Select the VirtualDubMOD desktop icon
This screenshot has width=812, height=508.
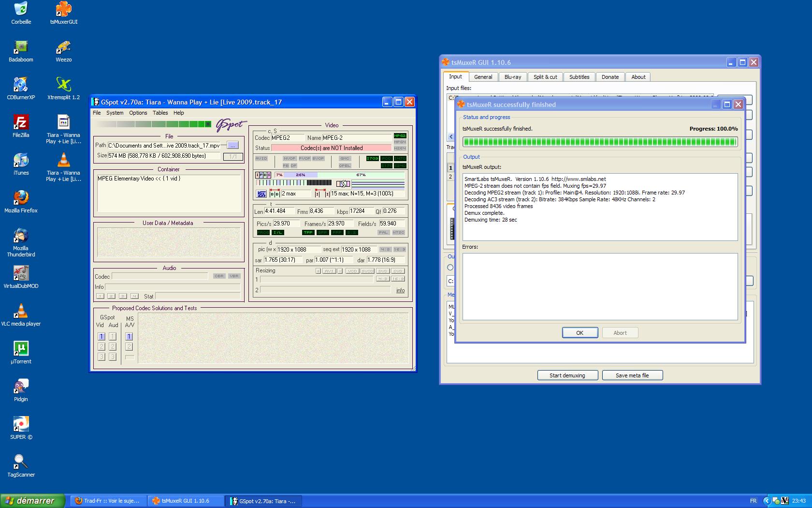click(21, 278)
